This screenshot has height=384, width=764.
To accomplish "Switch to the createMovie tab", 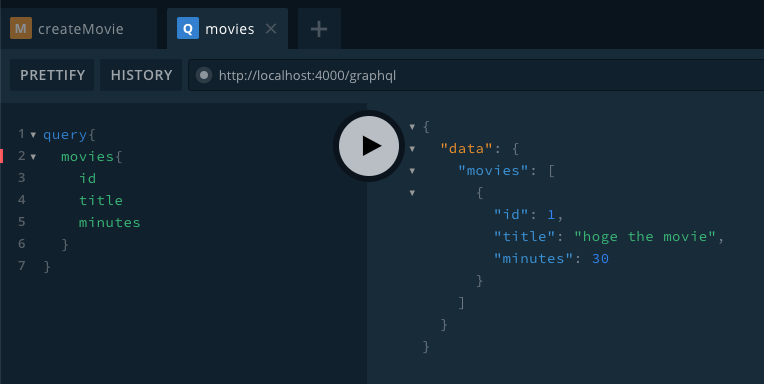I will 78,29.
